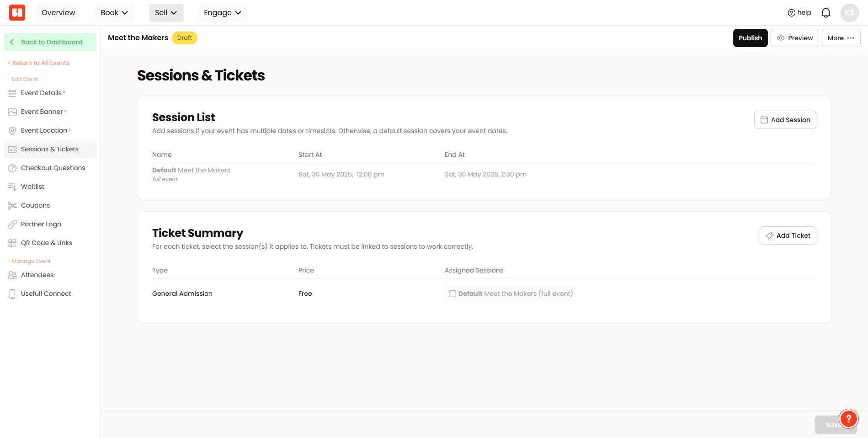Open the Attendees page
868x438 pixels.
pyautogui.click(x=50, y=275)
